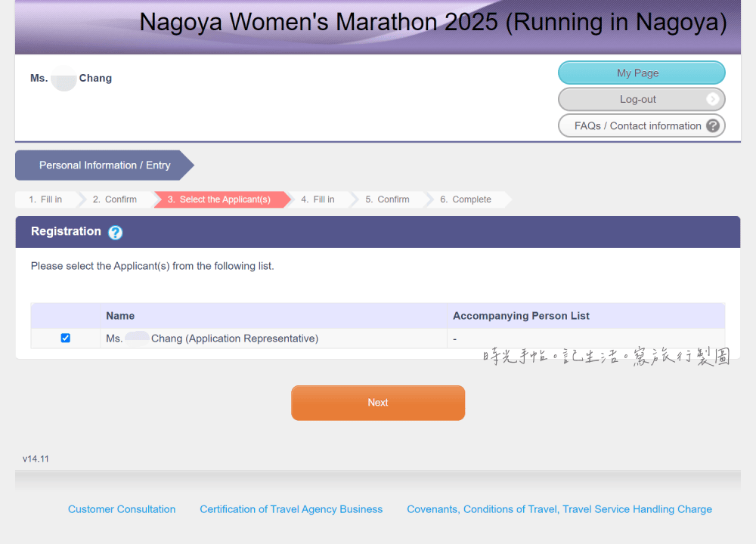Click the 'Please select the Applicant(s)' instruction text
Image resolution: width=756 pixels, height=544 pixels.
[153, 266]
